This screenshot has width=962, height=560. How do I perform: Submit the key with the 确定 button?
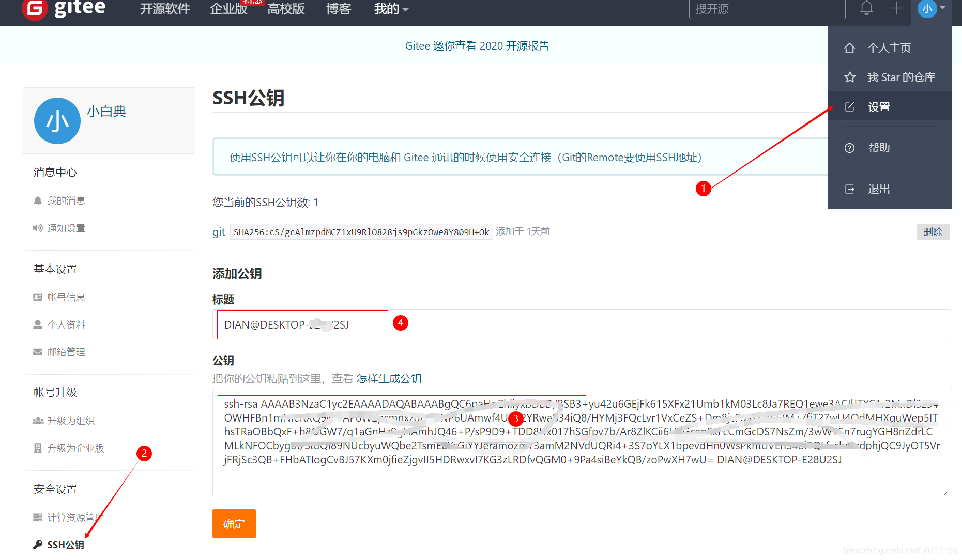click(234, 524)
